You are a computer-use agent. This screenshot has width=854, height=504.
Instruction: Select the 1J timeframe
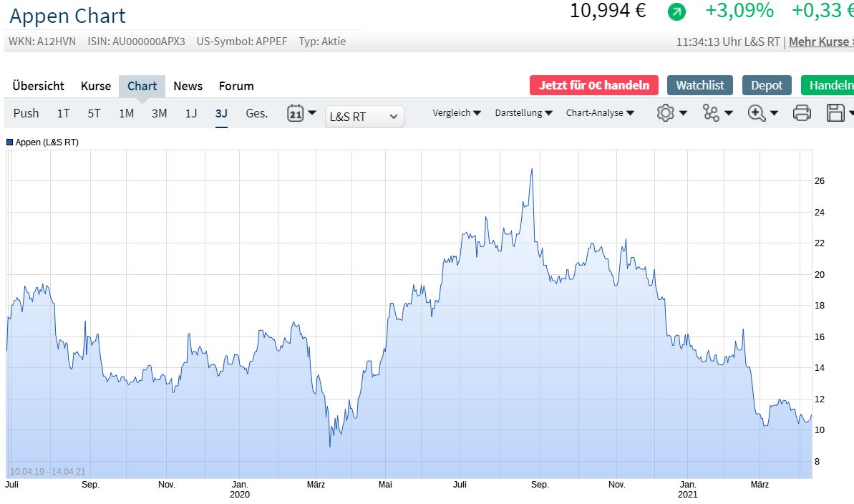pos(190,113)
